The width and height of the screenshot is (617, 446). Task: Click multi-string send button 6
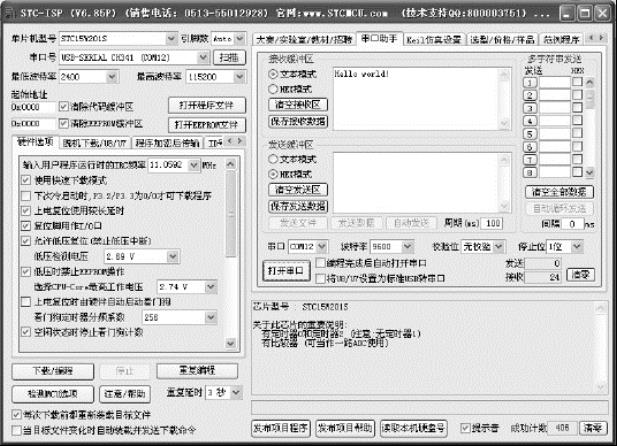530,147
